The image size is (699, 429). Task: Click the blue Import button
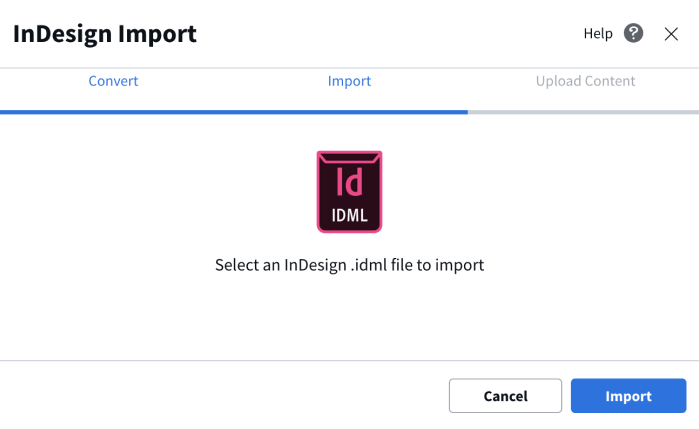point(628,396)
